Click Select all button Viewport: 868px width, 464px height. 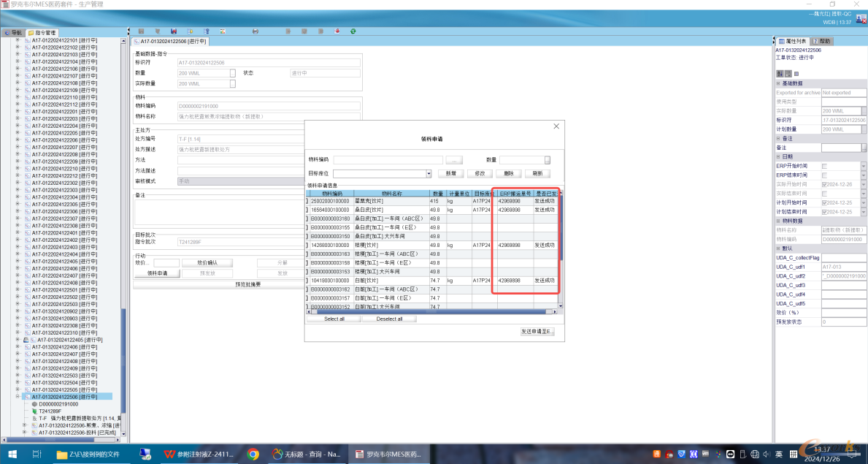click(334, 319)
